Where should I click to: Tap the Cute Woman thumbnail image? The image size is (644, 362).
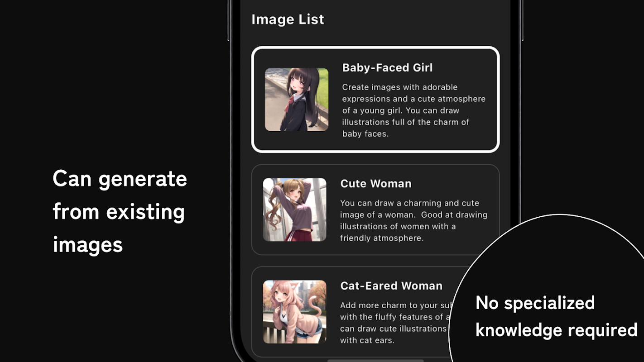click(x=294, y=210)
